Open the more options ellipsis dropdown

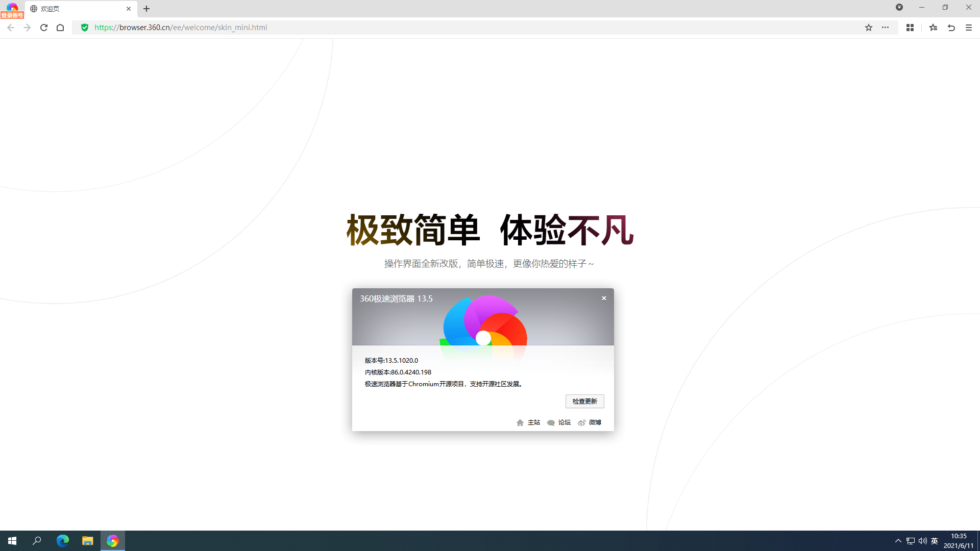coord(886,28)
